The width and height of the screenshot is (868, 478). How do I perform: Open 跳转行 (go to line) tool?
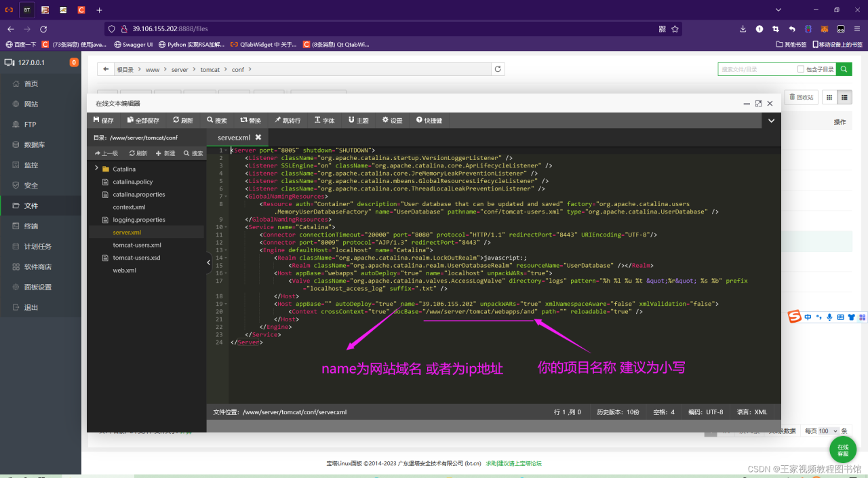[287, 121]
